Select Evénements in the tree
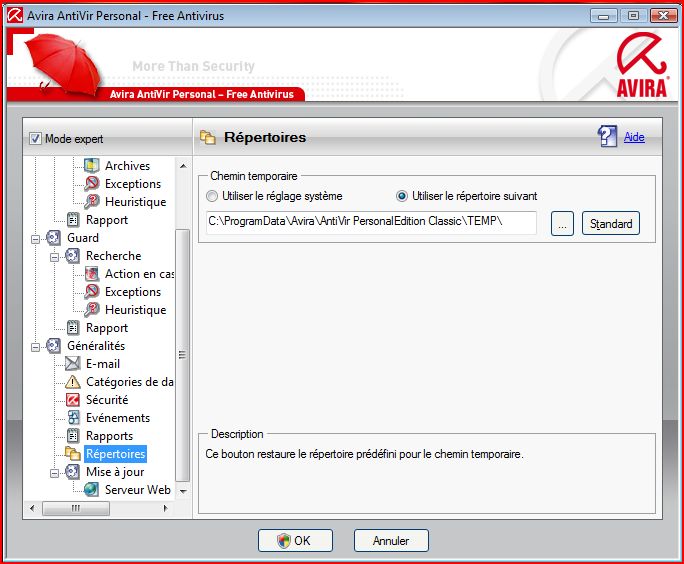The image size is (684, 564). tap(118, 417)
